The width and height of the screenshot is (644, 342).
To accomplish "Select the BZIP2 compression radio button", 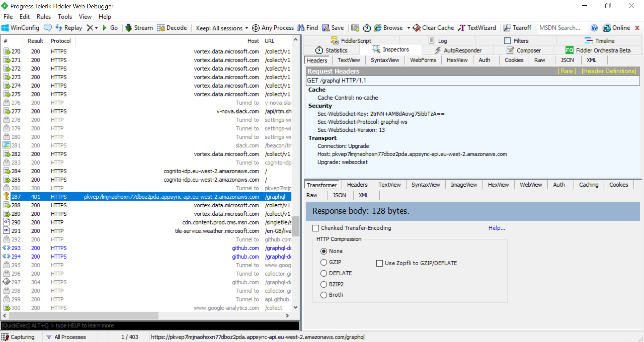I will click(x=324, y=284).
